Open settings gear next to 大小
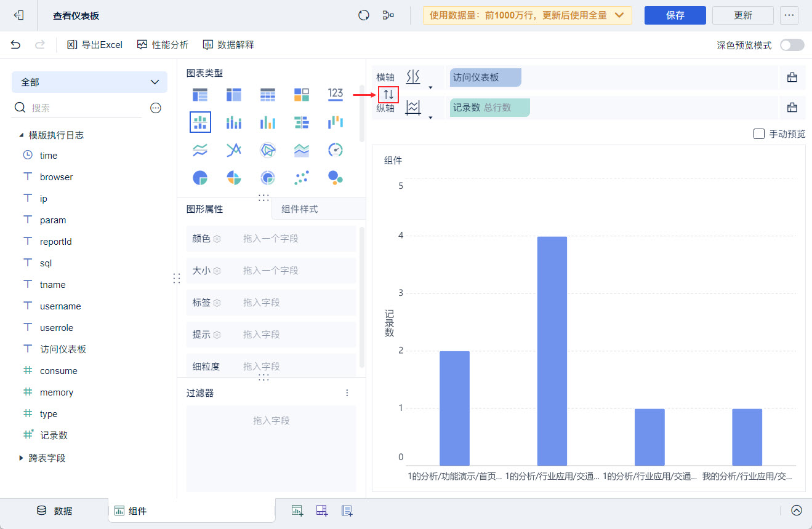The width and height of the screenshot is (812, 529). [217, 271]
